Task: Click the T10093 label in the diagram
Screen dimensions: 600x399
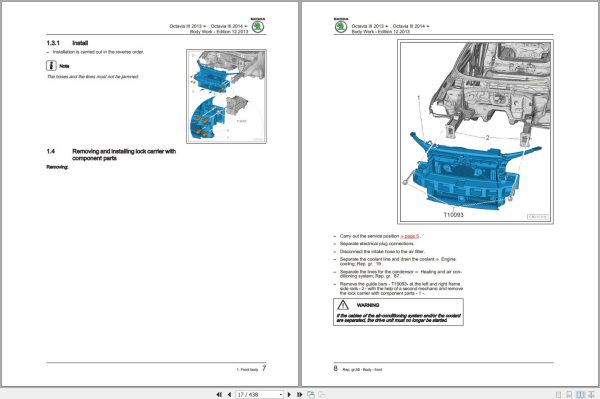Action: click(x=453, y=215)
